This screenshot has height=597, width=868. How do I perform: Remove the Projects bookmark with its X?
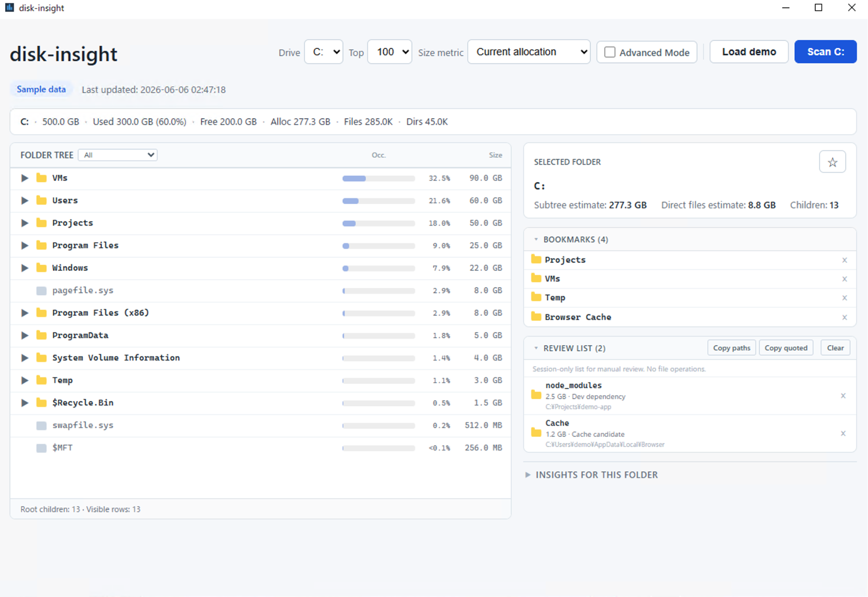[x=844, y=260]
